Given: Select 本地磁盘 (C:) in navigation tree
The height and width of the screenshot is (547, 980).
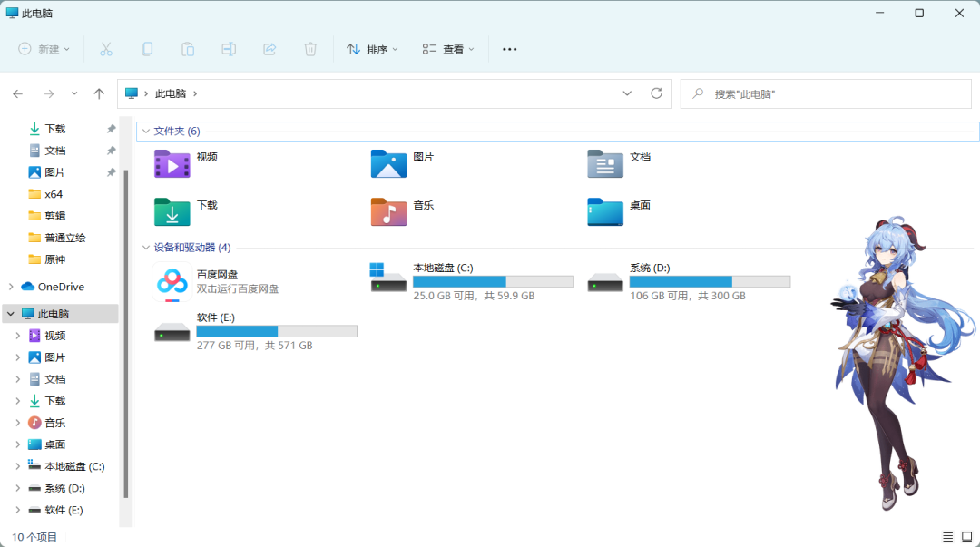Looking at the screenshot, I should click(x=74, y=466).
